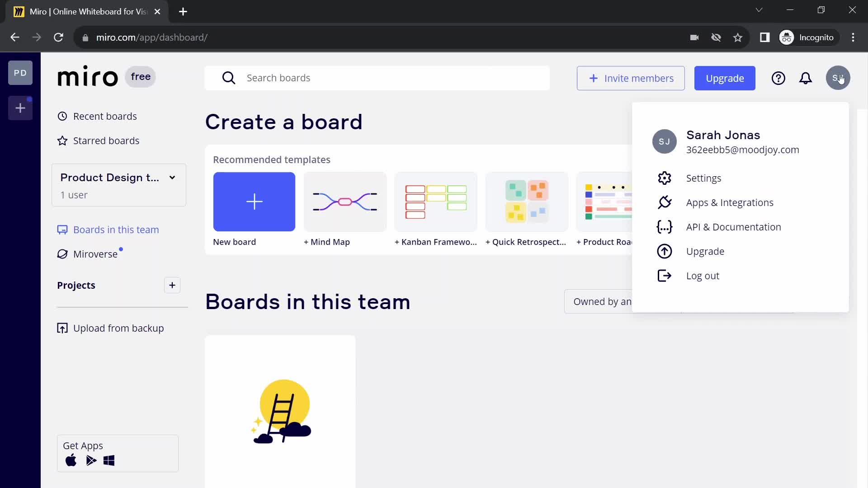Click the Miro home logo icon

pyautogui.click(x=87, y=77)
